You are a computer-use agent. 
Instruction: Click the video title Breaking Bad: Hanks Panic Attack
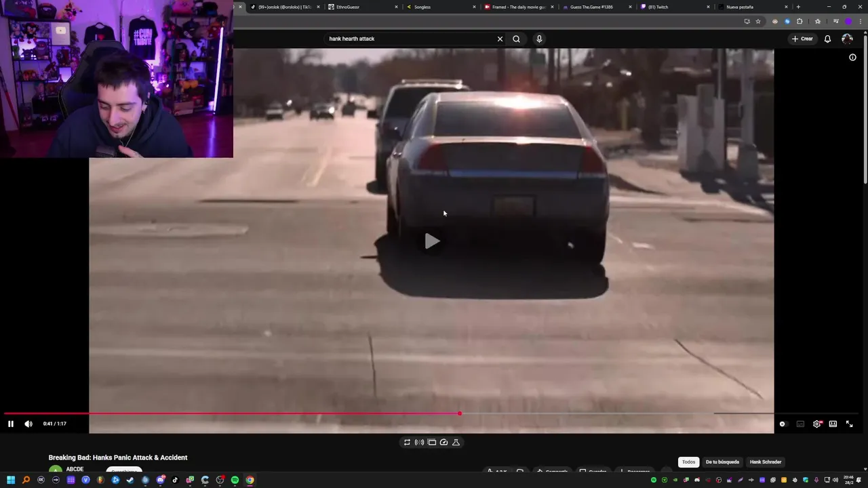118,457
